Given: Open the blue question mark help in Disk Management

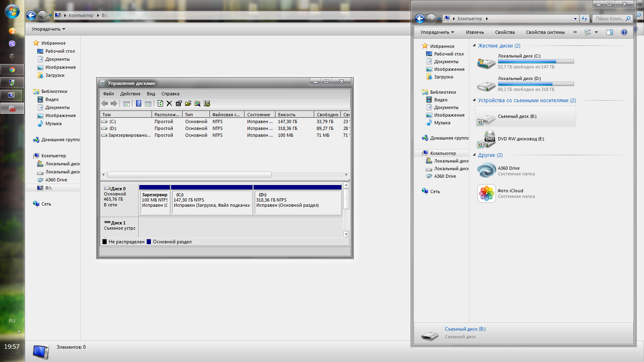Looking at the screenshot, I should coord(138,104).
